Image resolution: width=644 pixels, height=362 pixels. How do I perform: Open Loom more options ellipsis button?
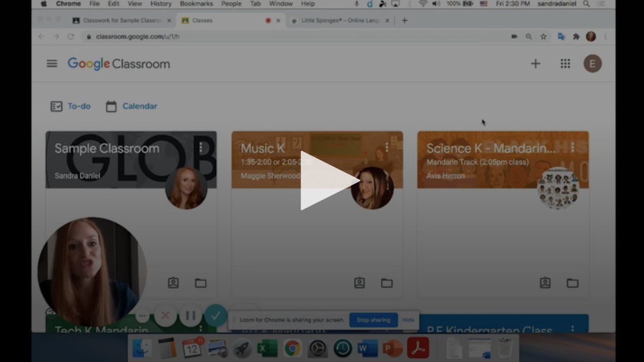pyautogui.click(x=142, y=316)
